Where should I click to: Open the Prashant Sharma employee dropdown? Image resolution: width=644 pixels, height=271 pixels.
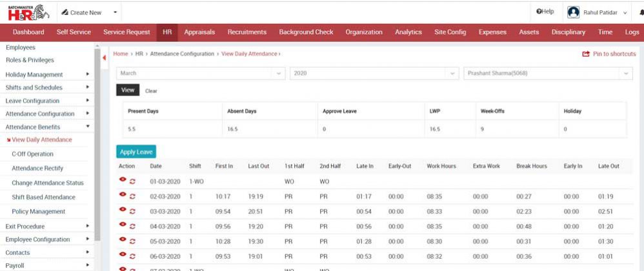pos(547,74)
